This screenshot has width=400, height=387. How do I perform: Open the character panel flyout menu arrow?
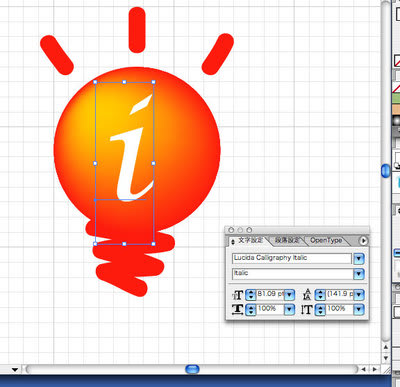coord(363,240)
